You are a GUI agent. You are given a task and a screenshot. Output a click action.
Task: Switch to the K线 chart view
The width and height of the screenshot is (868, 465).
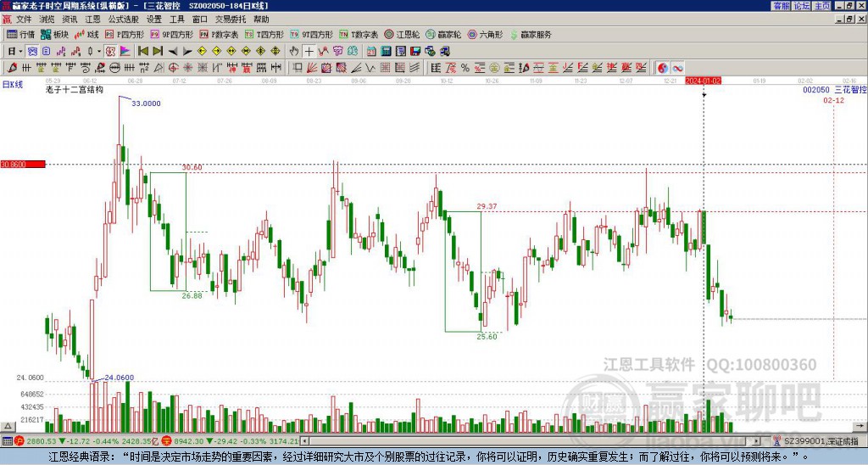click(x=86, y=34)
